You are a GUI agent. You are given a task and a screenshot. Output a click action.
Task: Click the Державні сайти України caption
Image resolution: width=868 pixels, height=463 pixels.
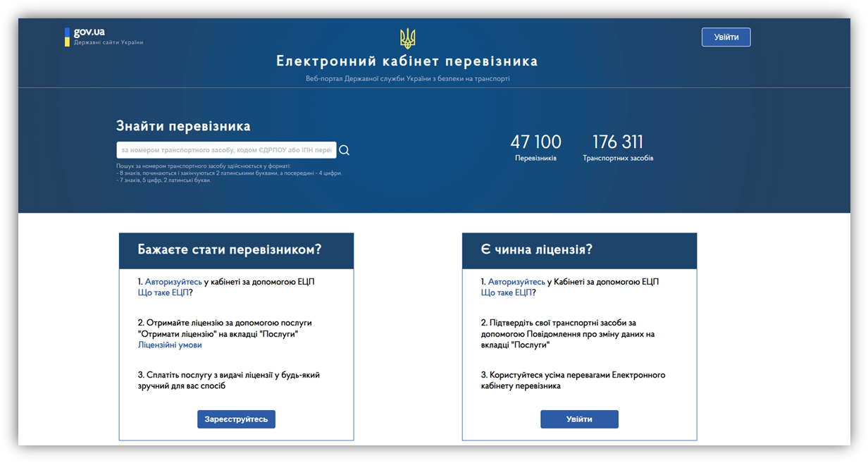pos(108,43)
